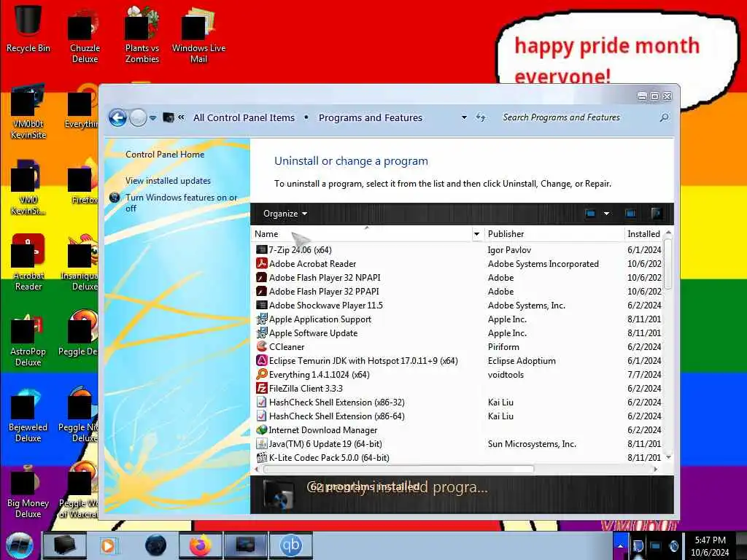
Task: Click the Java(TM) 6 Update 19 icon
Action: [x=262, y=443]
